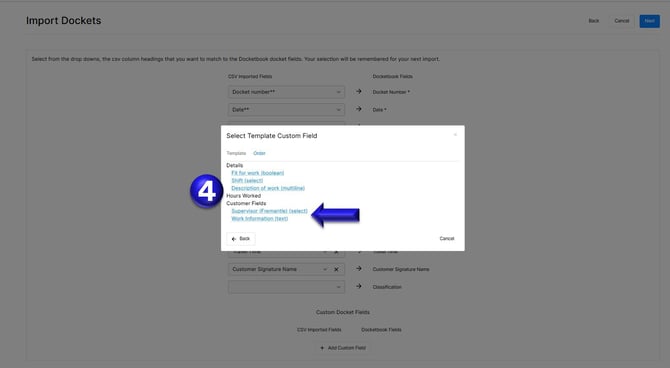Image resolution: width=670 pixels, height=368 pixels.
Task: Open the Date** CSV dropdown
Action: [x=286, y=110]
